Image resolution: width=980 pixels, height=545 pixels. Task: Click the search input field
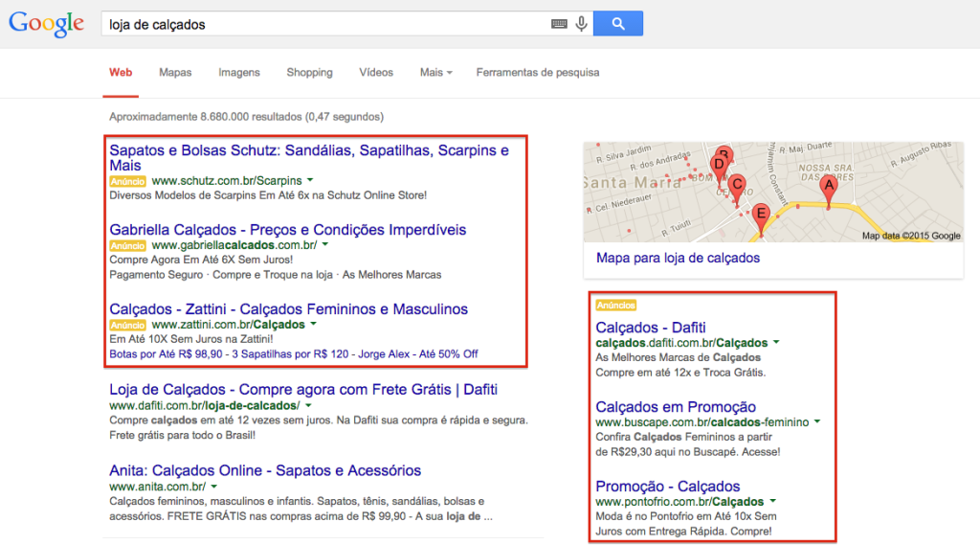(x=325, y=24)
